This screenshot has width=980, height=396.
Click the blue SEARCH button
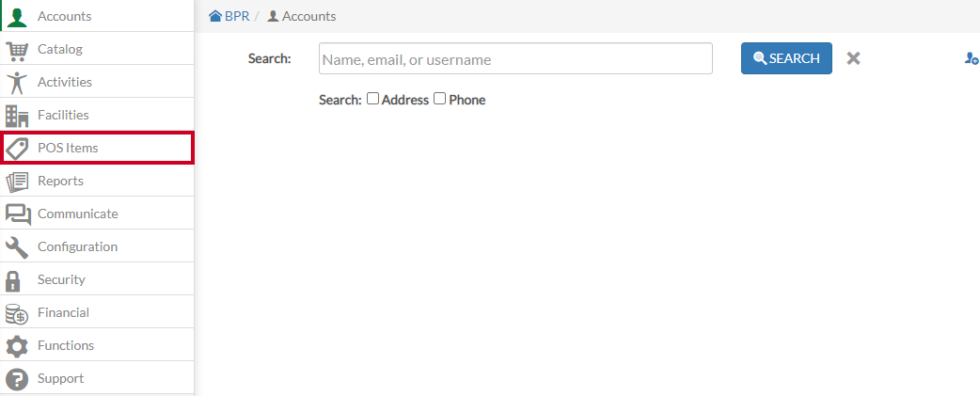[x=786, y=58]
